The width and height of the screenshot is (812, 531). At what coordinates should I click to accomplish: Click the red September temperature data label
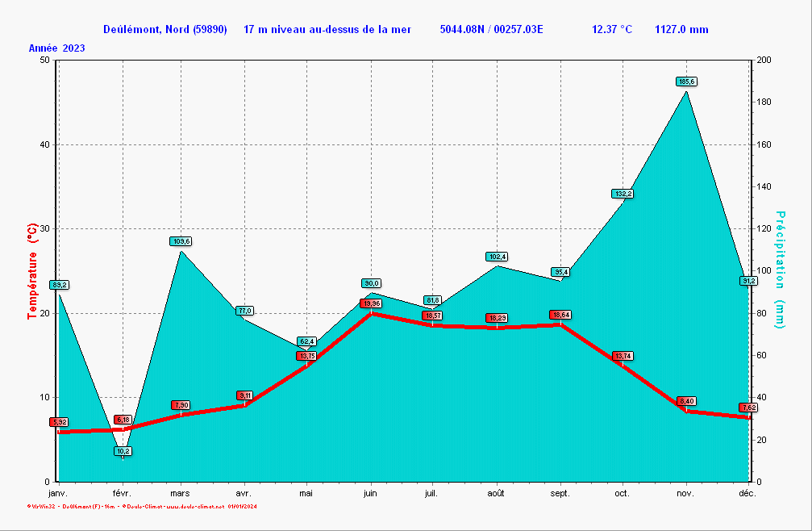point(560,315)
